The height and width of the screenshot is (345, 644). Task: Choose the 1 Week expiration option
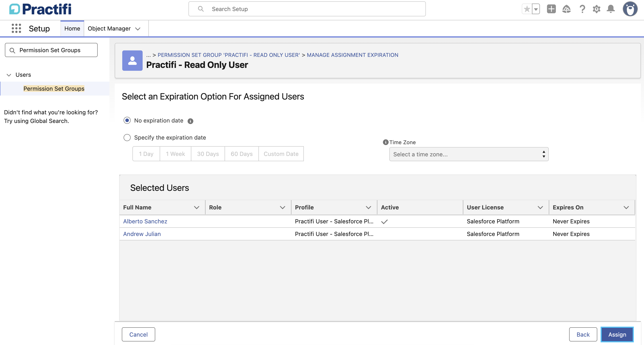coord(175,154)
